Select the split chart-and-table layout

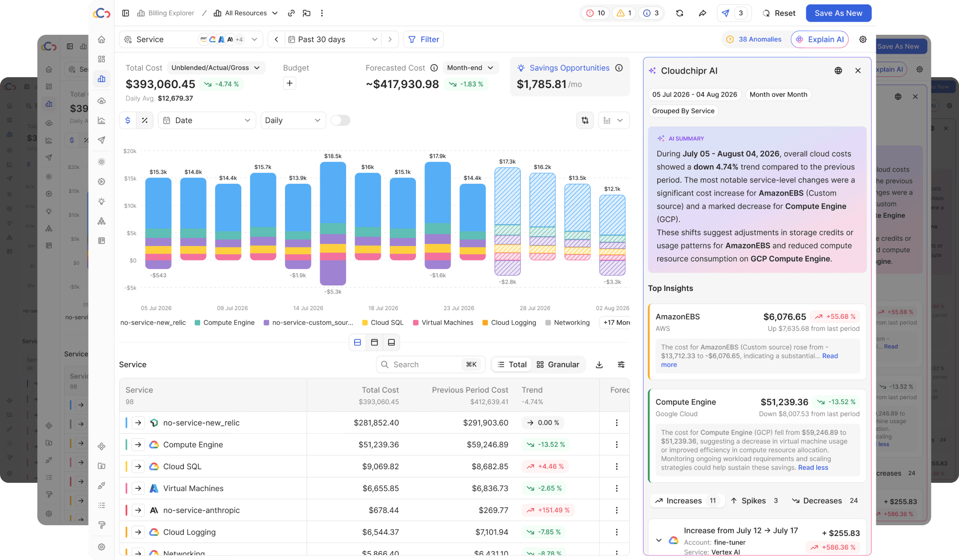[357, 342]
